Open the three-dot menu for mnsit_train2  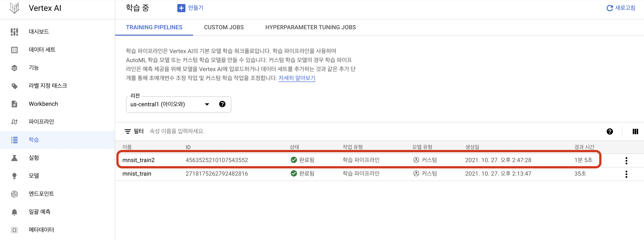tap(626, 161)
